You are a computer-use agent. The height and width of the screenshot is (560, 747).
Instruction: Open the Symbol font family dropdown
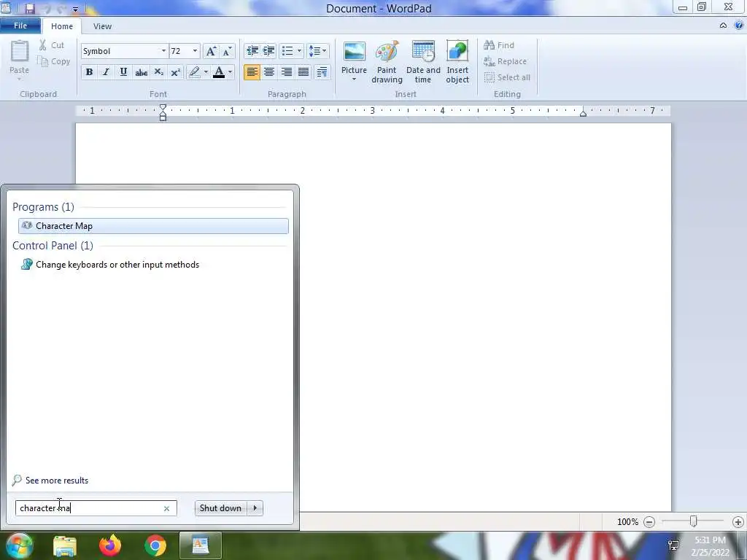(x=163, y=51)
